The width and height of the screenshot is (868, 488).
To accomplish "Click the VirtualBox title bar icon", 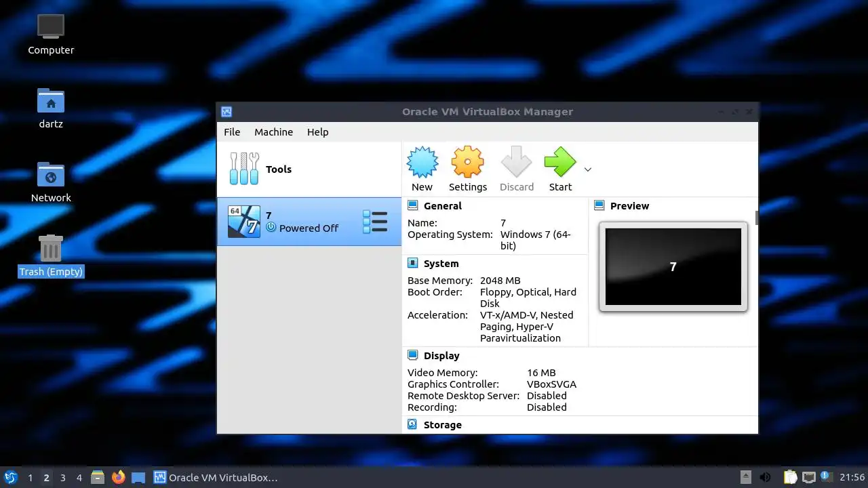I will (226, 112).
